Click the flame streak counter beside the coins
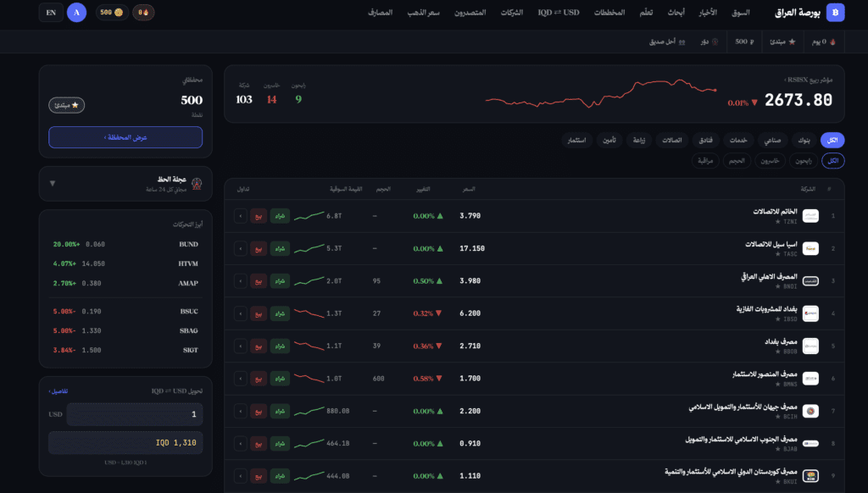This screenshot has width=868, height=493. pos(143,12)
